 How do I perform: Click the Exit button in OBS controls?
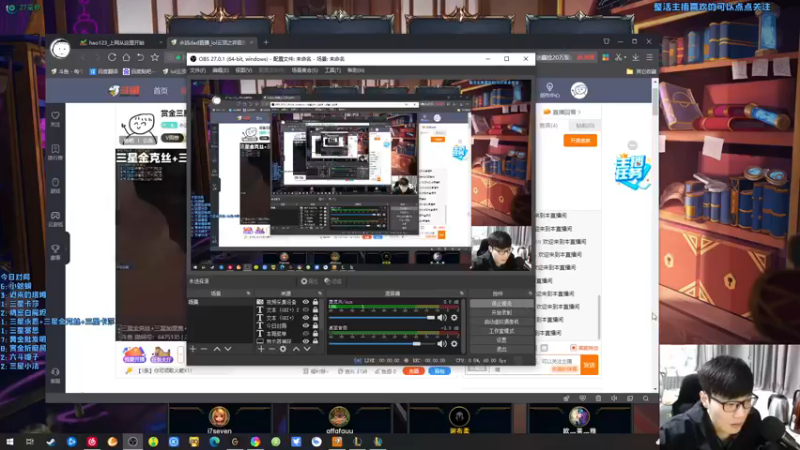[x=501, y=349]
